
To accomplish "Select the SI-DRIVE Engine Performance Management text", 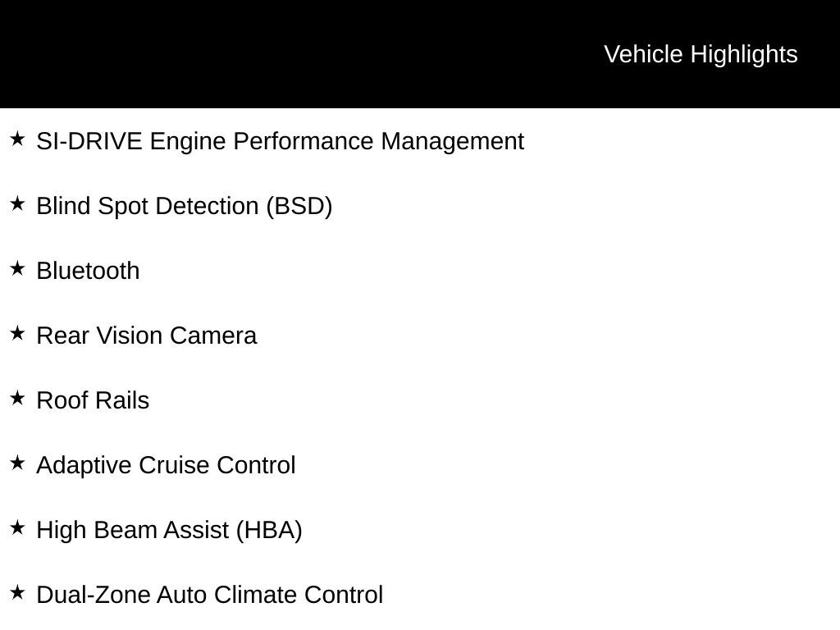I will pos(281,141).
